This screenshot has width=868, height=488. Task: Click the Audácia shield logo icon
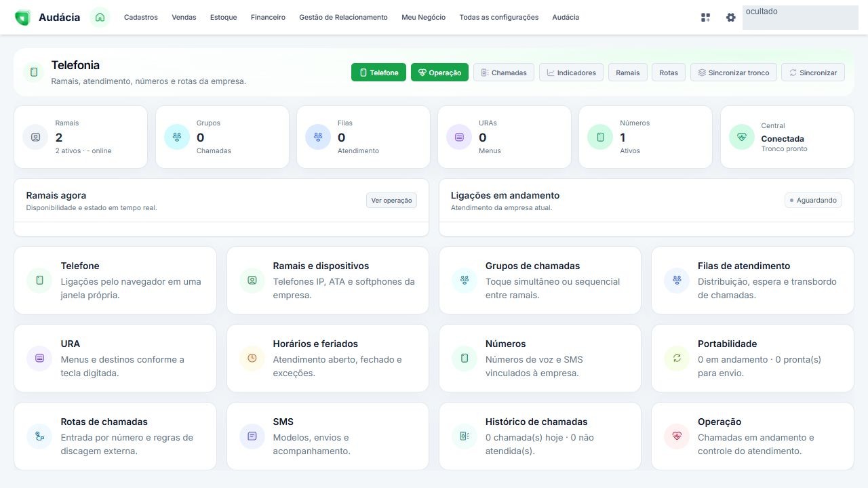click(22, 18)
